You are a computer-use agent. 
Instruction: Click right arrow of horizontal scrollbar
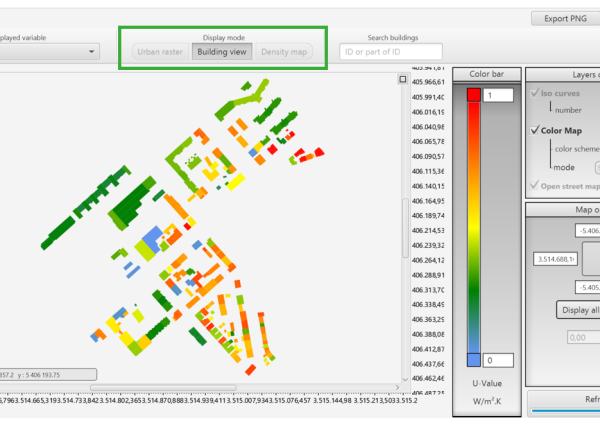click(x=397, y=388)
